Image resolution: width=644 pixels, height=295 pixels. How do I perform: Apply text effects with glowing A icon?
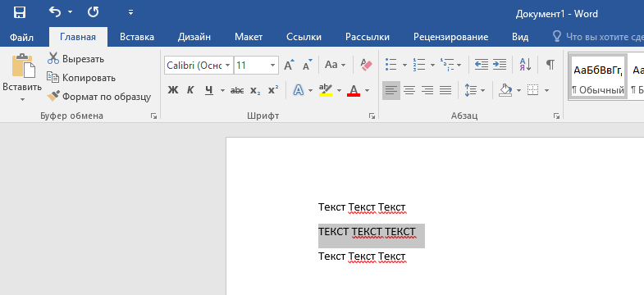pos(299,90)
